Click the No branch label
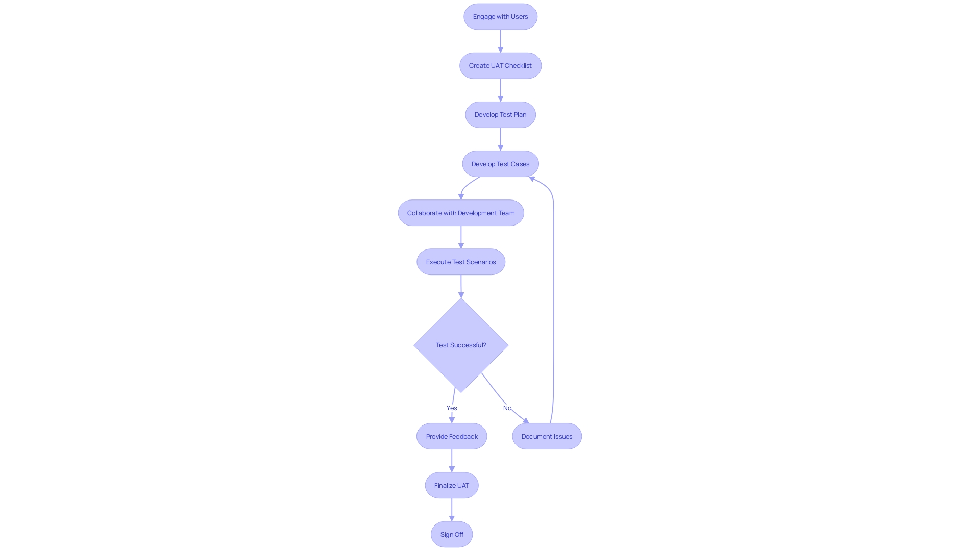The width and height of the screenshot is (980, 551). pyautogui.click(x=507, y=408)
